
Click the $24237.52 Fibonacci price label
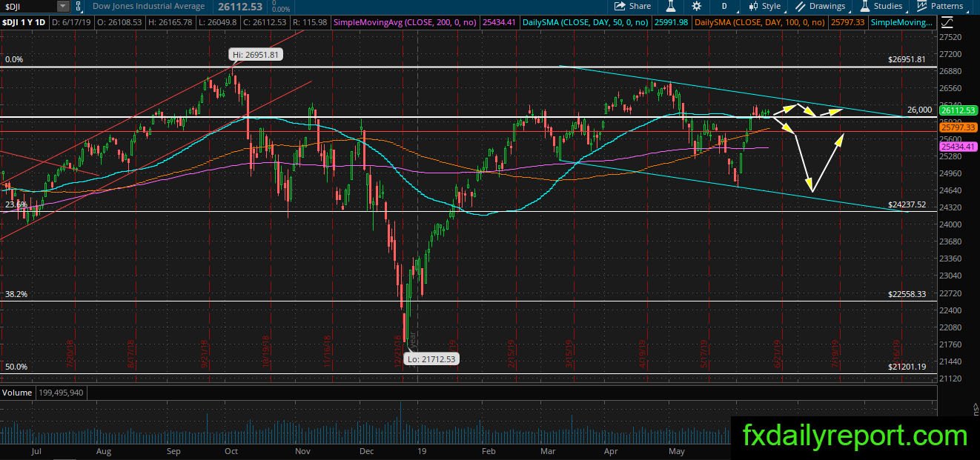coord(907,204)
